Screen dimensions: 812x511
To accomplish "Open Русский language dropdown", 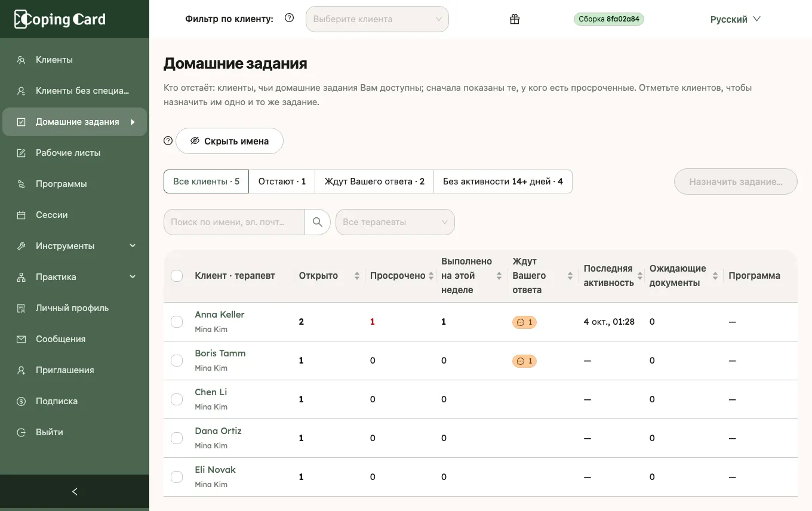I will click(x=735, y=19).
